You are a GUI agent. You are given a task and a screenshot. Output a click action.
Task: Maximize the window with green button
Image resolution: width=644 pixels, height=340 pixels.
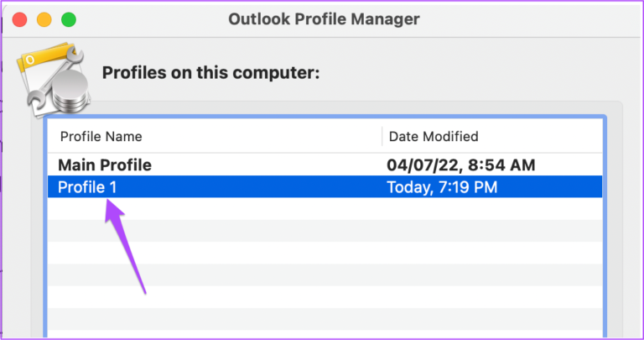pos(69,20)
